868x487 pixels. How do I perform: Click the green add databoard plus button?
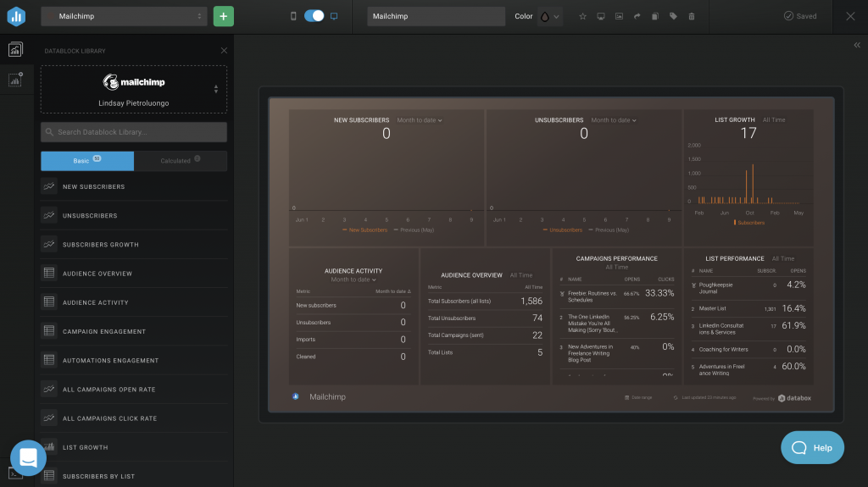coord(223,16)
